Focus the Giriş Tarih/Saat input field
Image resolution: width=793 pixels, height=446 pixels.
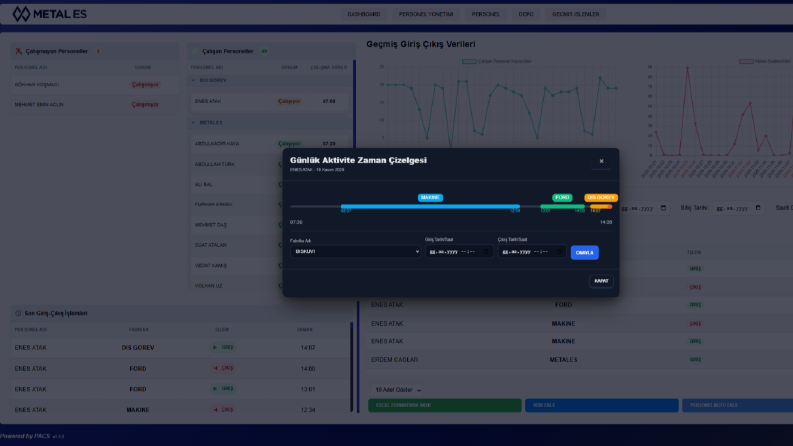tap(459, 251)
